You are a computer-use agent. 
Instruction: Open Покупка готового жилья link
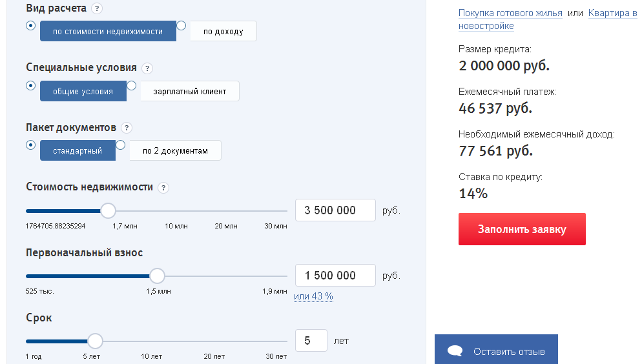pos(510,13)
